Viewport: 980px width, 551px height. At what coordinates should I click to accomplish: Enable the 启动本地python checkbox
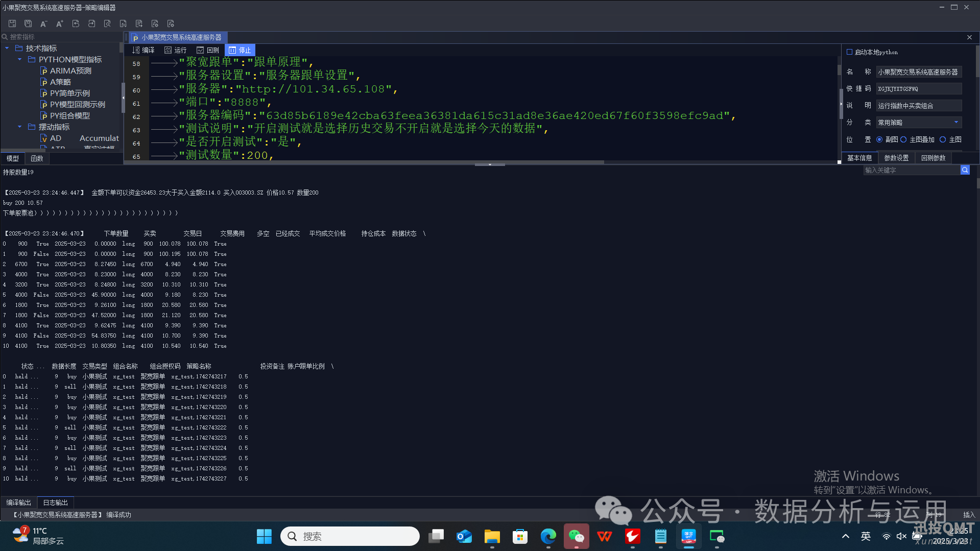click(849, 52)
